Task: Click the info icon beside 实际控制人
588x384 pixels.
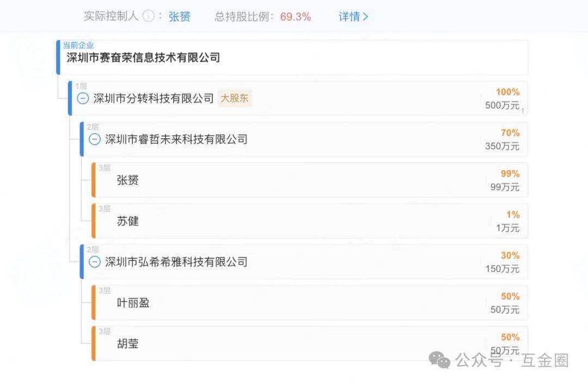Action: (x=148, y=16)
